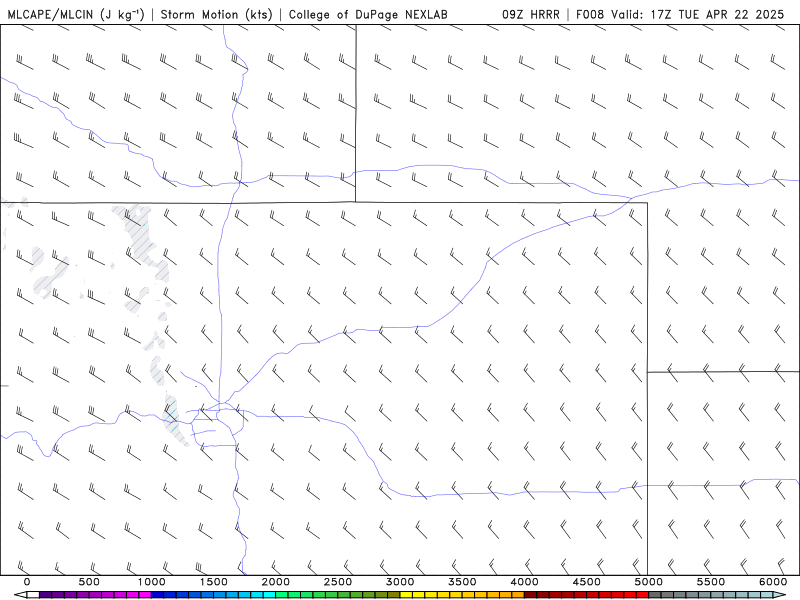Click the white swatch at the colorbar start
The height and width of the screenshot is (600, 800).
click(33, 595)
